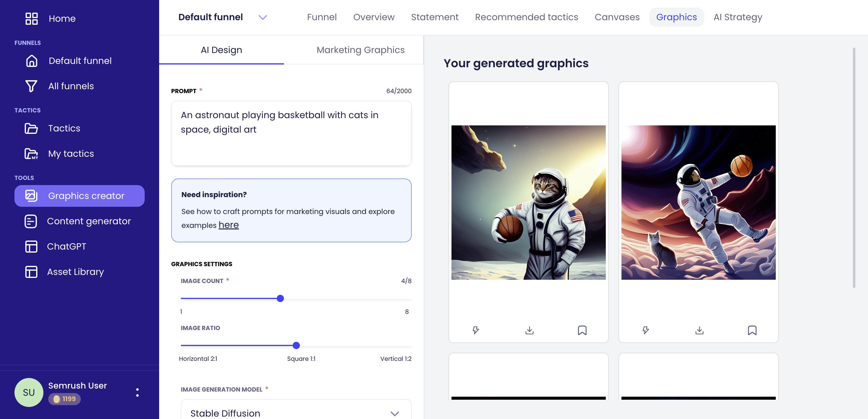Viewport: 868px width, 419px height.
Task: Open the prompt examples via here link
Action: tap(228, 225)
